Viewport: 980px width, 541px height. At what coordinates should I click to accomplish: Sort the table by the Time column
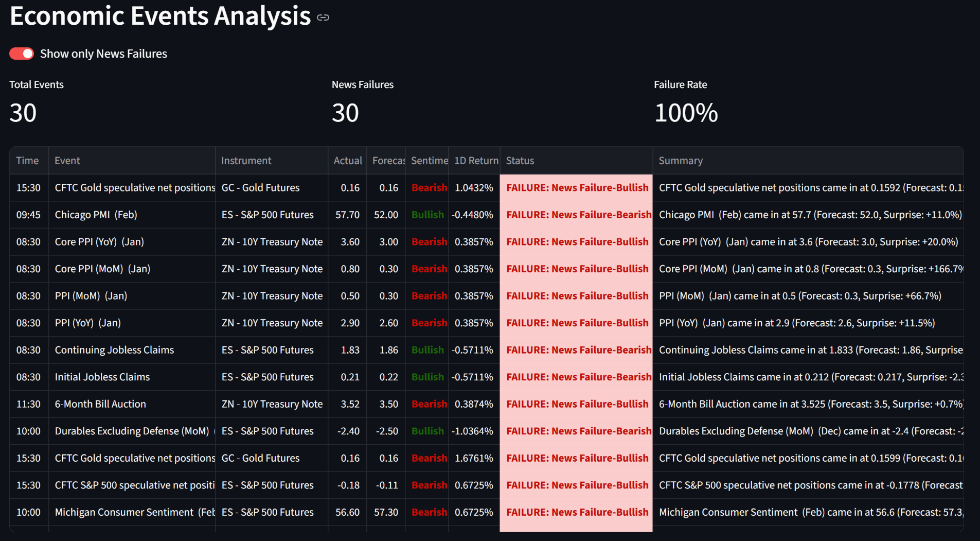pos(28,160)
